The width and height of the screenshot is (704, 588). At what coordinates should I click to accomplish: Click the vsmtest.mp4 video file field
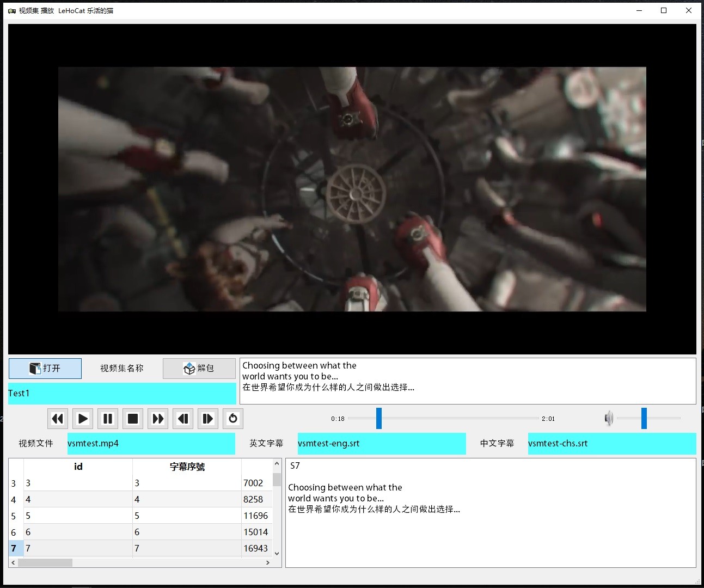(x=151, y=444)
